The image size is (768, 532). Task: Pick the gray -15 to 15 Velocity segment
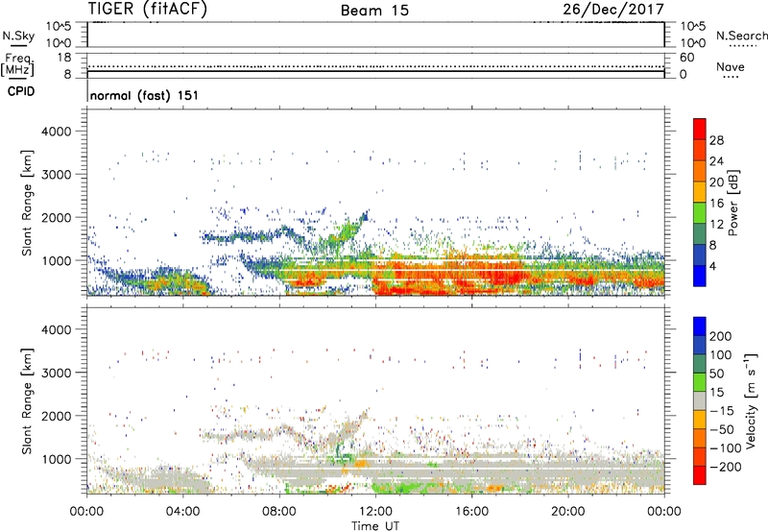pos(700,400)
